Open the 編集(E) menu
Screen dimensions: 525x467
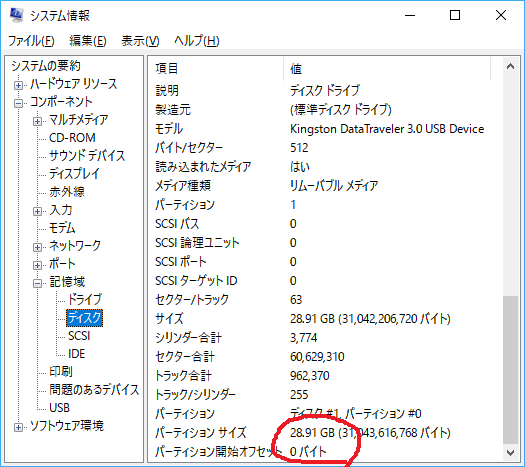point(88,41)
